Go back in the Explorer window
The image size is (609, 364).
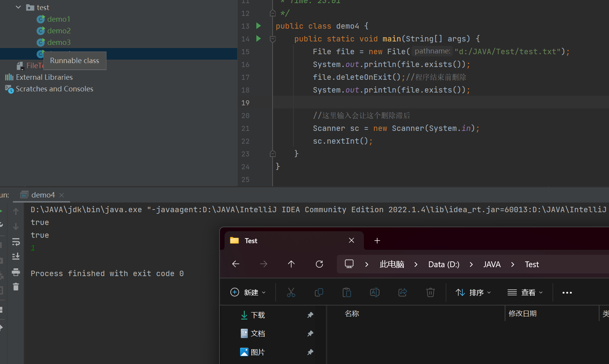(236, 264)
